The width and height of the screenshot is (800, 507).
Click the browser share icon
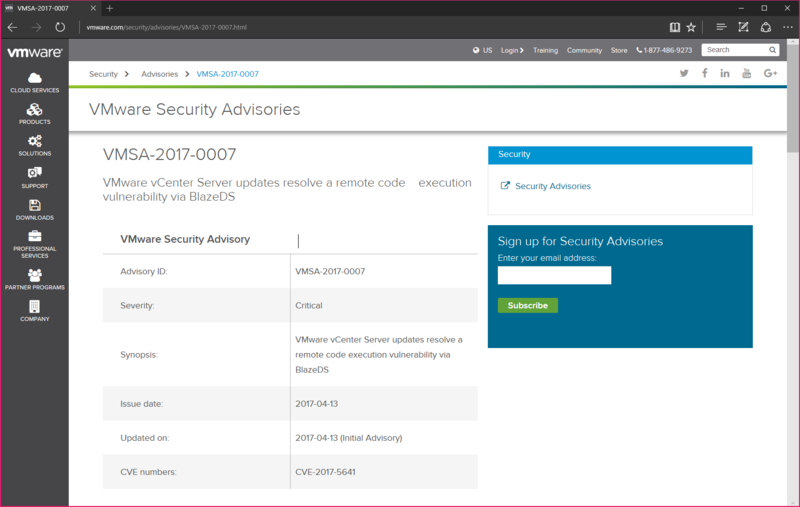click(766, 27)
